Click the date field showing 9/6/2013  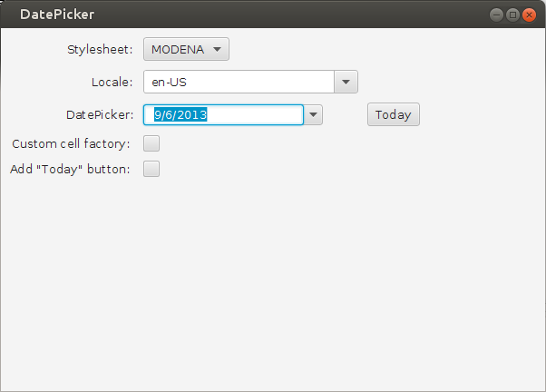(x=223, y=114)
